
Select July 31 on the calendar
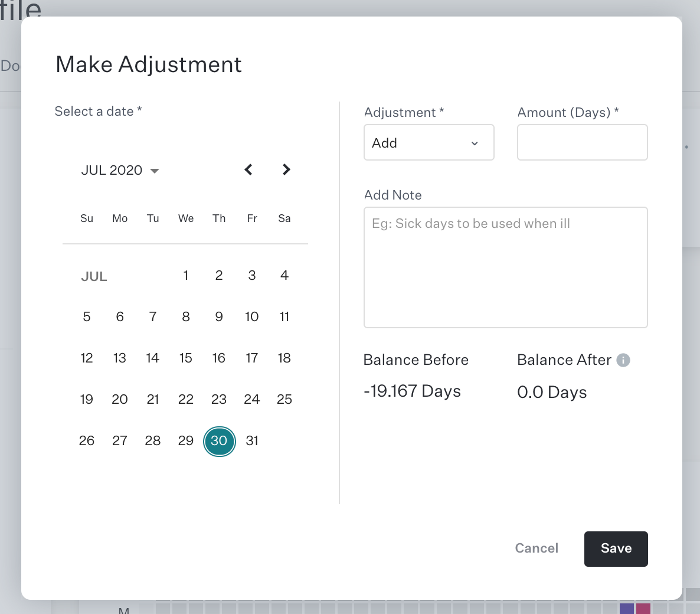point(252,441)
